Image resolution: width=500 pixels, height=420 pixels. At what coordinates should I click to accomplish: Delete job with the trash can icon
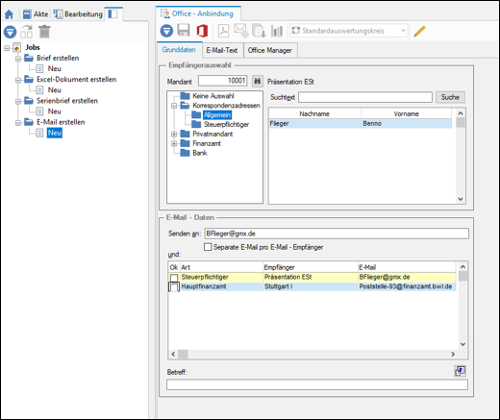[x=44, y=32]
